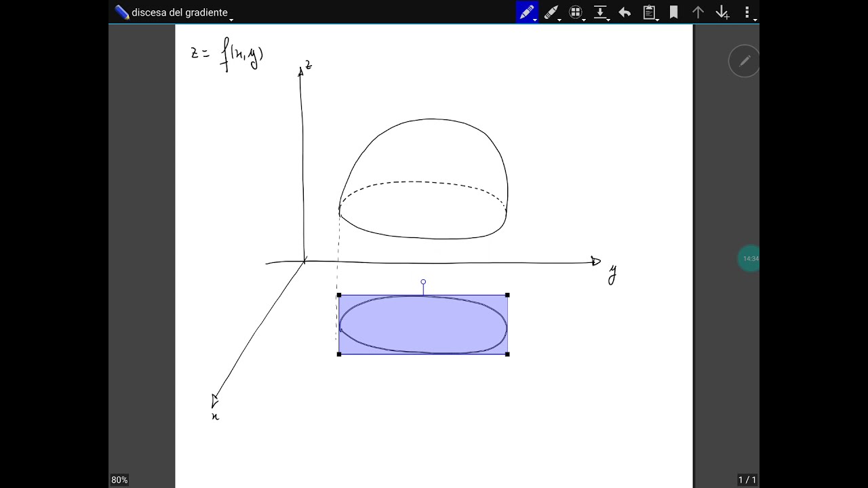Click the top-right selection handle of ellipse
Screen dimensions: 868x488
507,295
